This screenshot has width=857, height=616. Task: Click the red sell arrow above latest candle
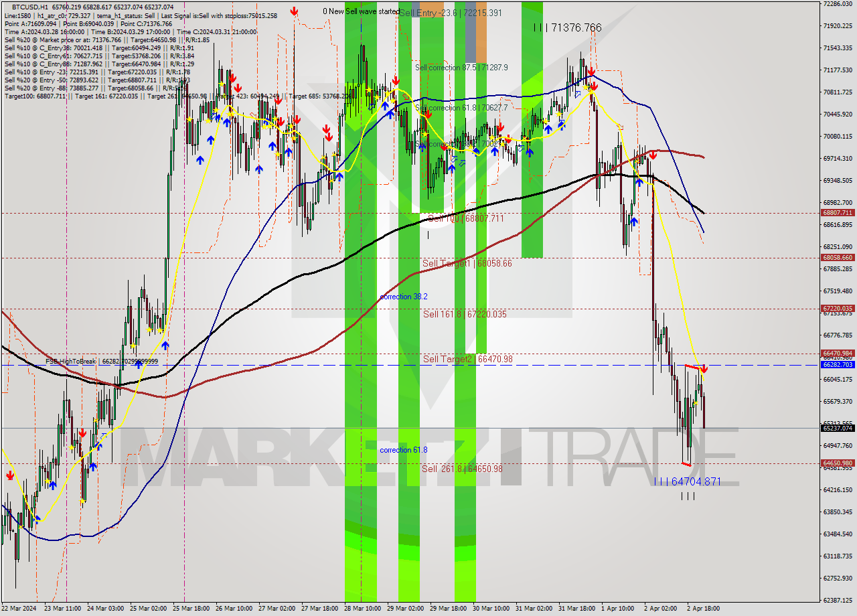click(x=704, y=370)
